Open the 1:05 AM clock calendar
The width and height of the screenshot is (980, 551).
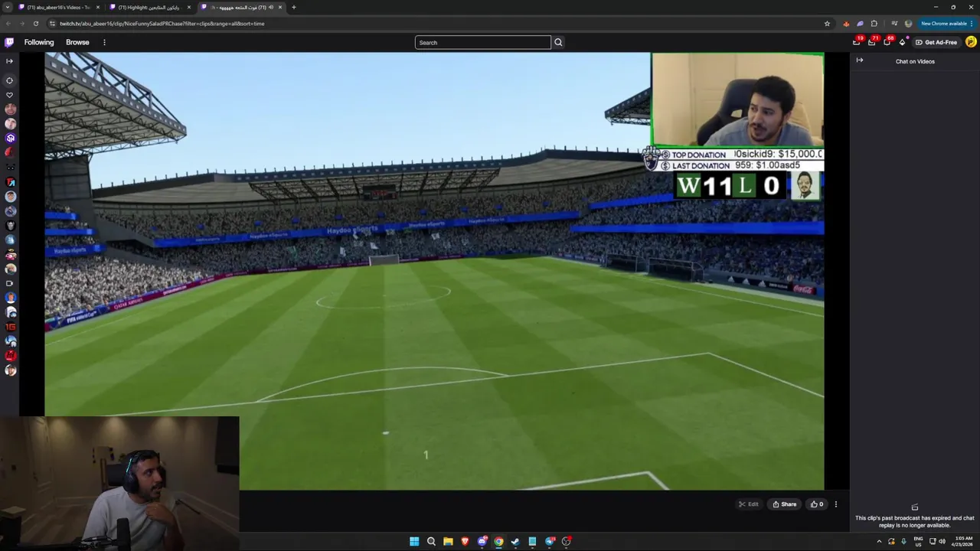961,541
